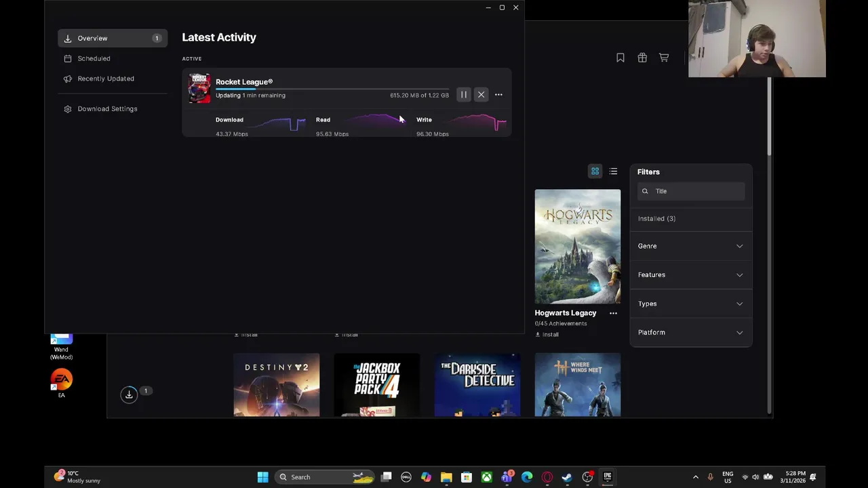Viewport: 868px width, 488px height.
Task: Click the Title filter search field
Action: point(691,191)
